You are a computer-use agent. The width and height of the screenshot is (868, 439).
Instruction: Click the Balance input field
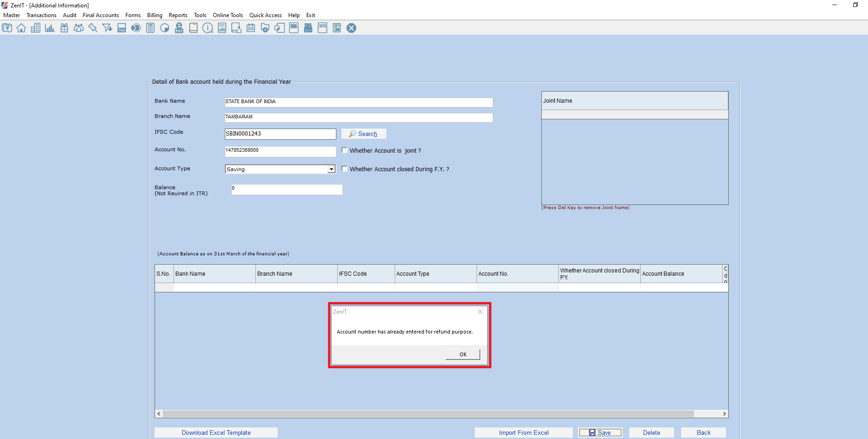287,189
